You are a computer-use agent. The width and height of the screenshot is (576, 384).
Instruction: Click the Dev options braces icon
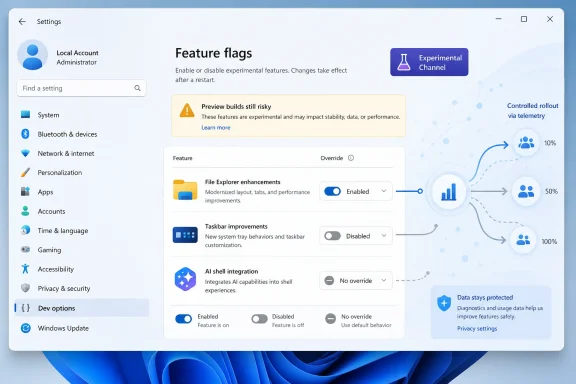(x=26, y=308)
